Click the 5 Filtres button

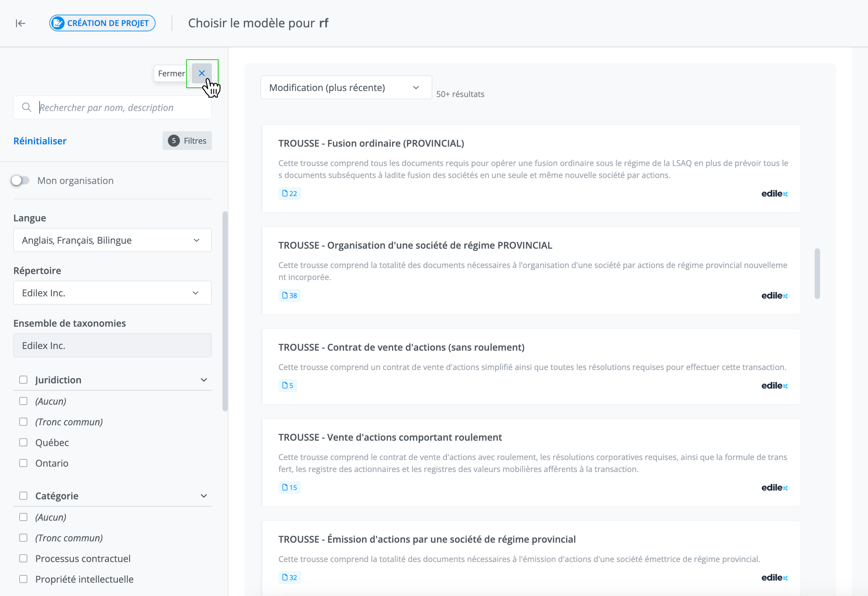[187, 141]
